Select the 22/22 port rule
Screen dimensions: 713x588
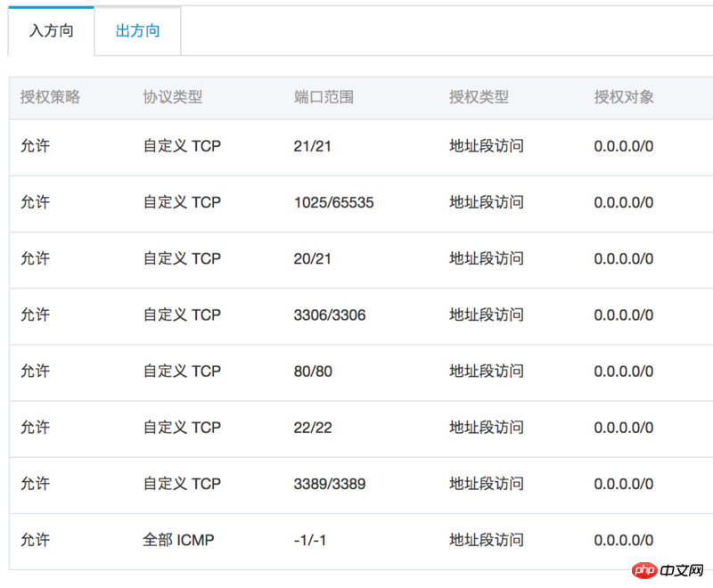pos(361,429)
